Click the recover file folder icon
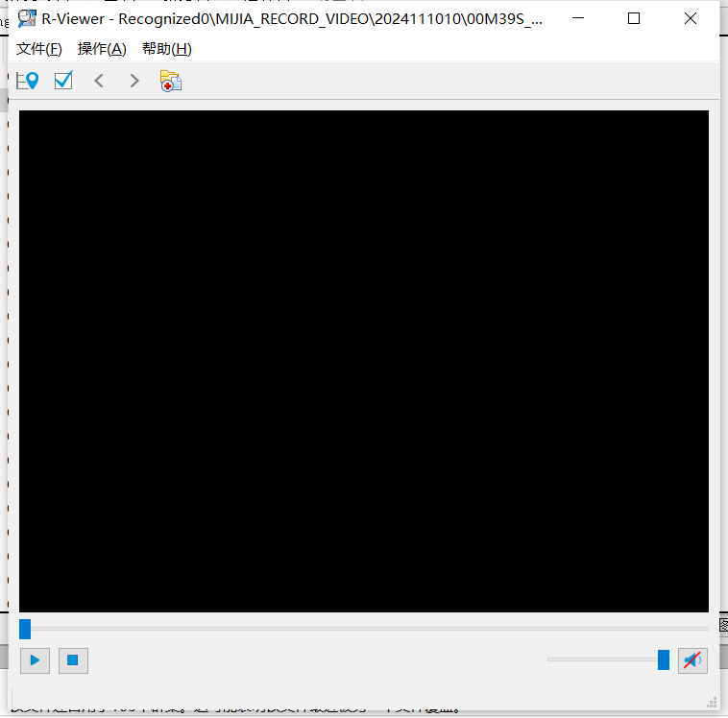The height and width of the screenshot is (718, 728). (171, 81)
